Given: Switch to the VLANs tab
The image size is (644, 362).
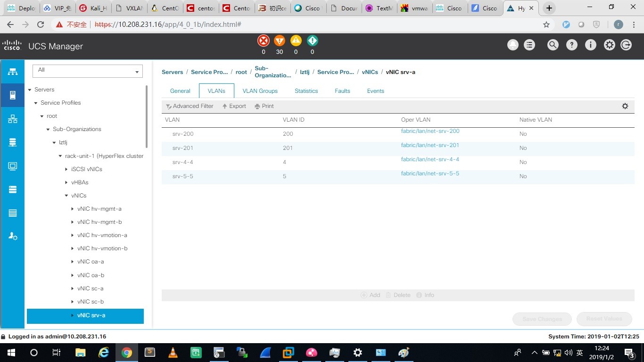Looking at the screenshot, I should (x=216, y=91).
